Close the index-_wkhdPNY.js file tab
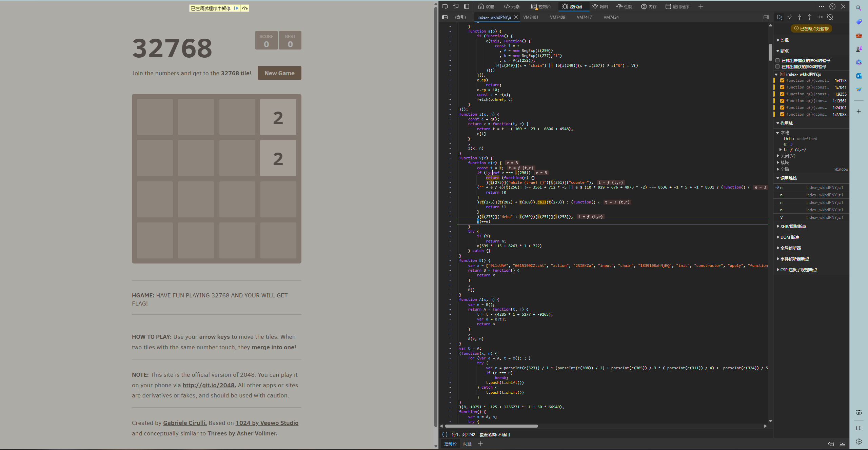Image resolution: width=868 pixels, height=450 pixels. coord(516,17)
